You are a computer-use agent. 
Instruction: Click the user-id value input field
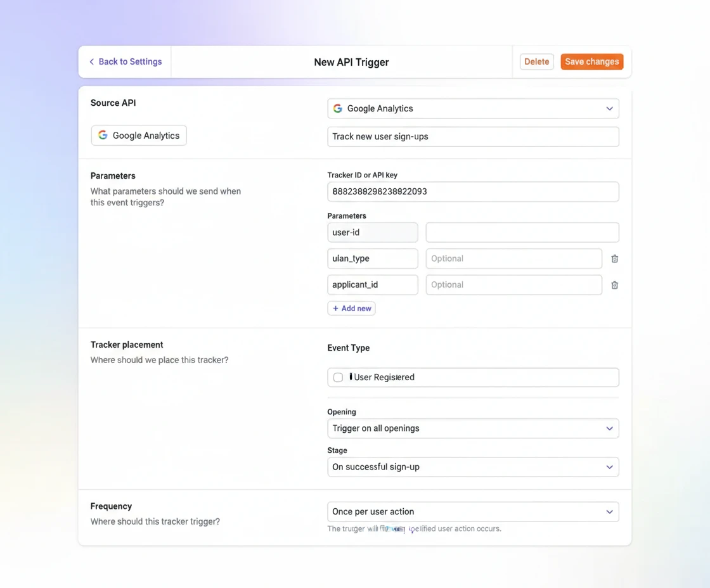pyautogui.click(x=522, y=233)
